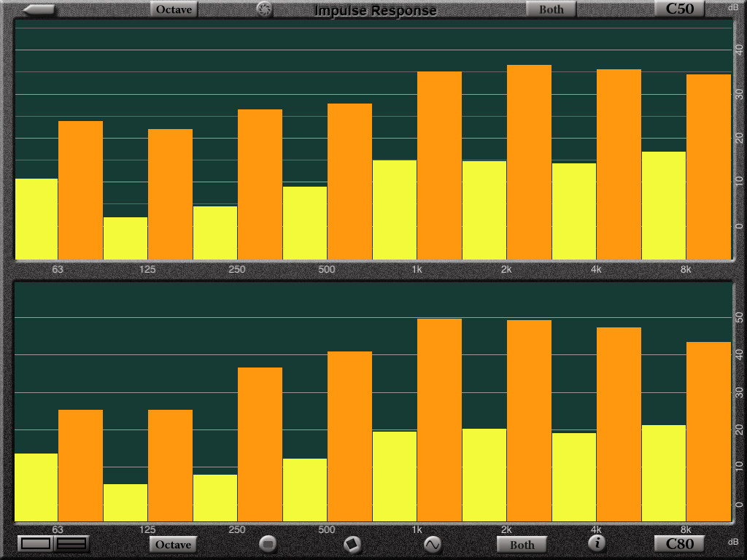Click the back arrow in the top bar
Image resolution: width=747 pixels, height=560 pixels.
pos(39,9)
